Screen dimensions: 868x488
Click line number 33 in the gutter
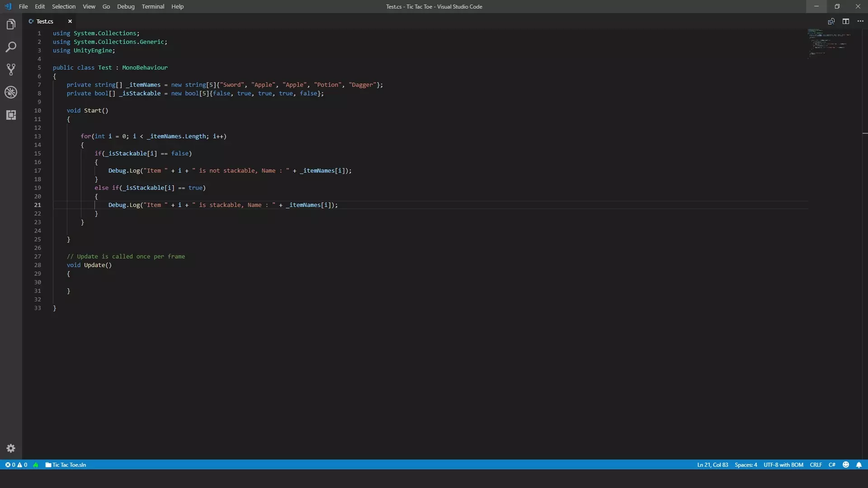coord(38,308)
